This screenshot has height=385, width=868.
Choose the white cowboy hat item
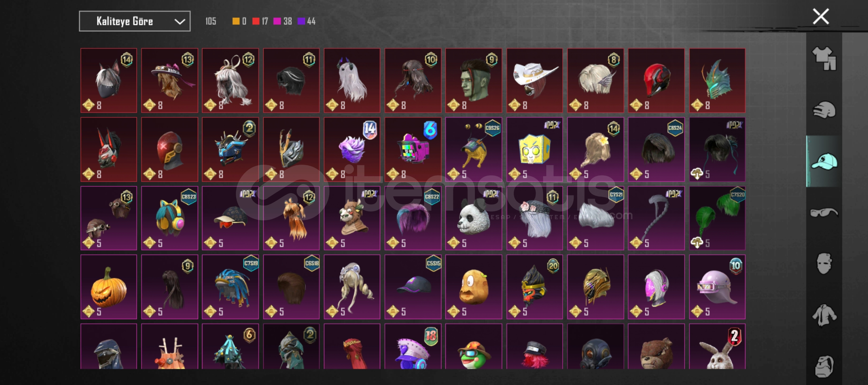[x=534, y=81]
